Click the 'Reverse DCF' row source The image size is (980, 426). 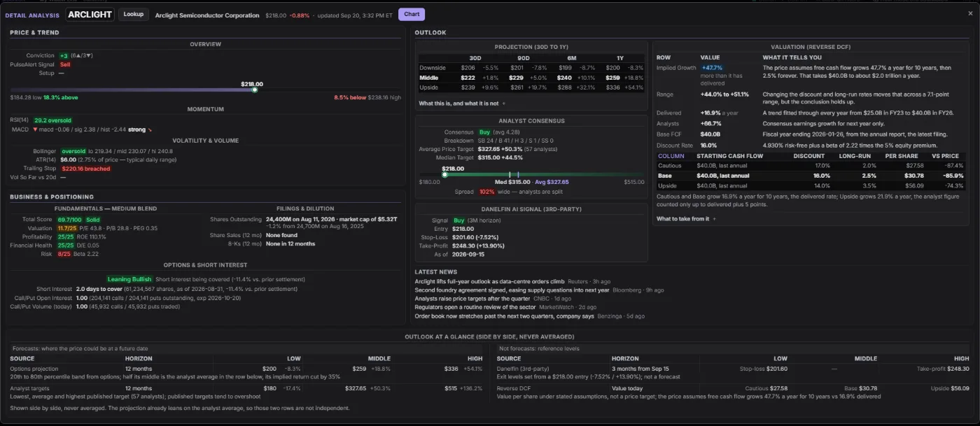(514, 387)
